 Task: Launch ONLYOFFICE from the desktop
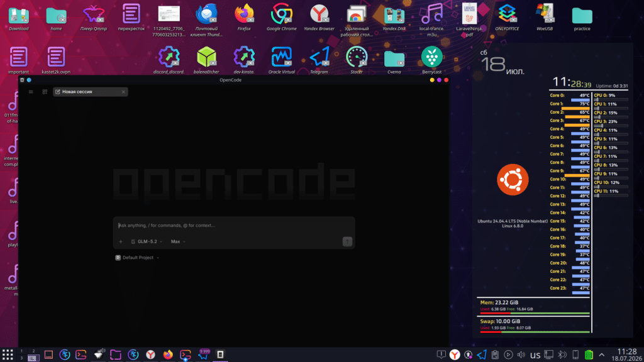coord(507,18)
